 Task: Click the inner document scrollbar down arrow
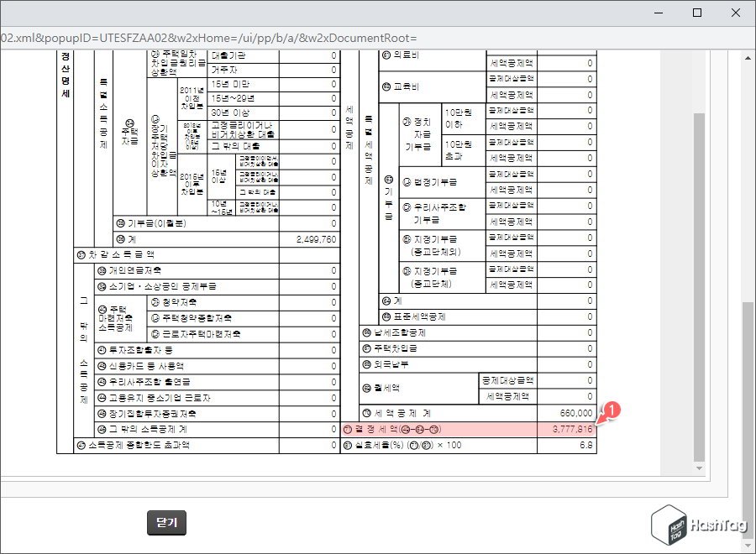[x=699, y=468]
